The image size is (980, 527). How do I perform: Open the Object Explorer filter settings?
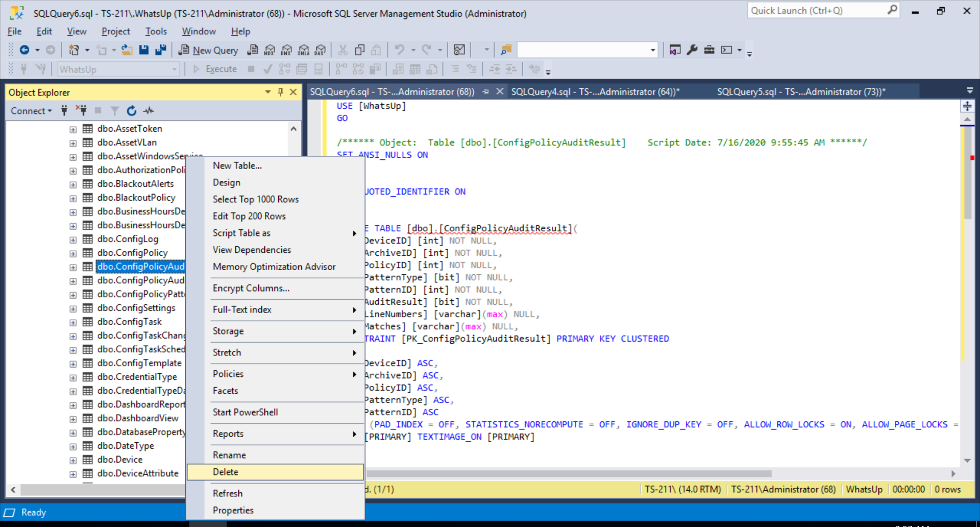114,110
